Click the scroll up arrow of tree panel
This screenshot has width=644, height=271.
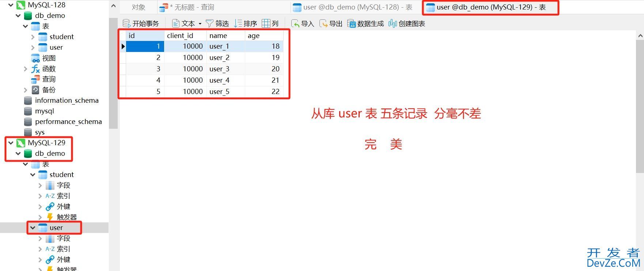coord(113,6)
